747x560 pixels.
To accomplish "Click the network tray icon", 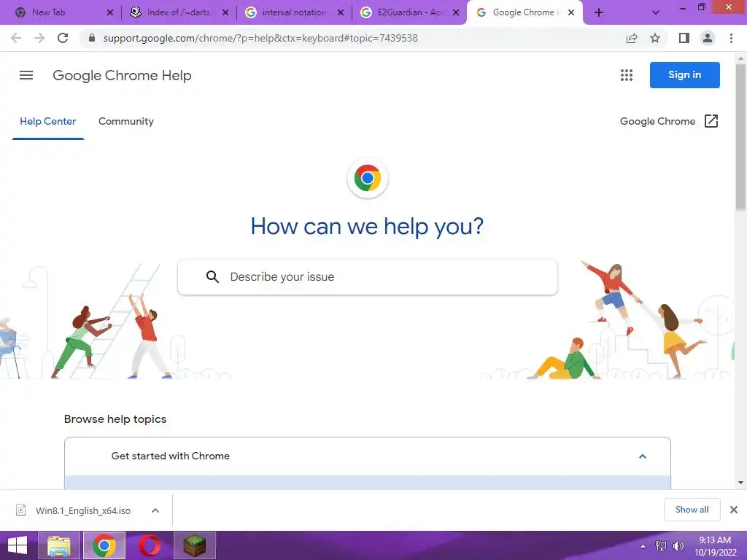I will (661, 546).
